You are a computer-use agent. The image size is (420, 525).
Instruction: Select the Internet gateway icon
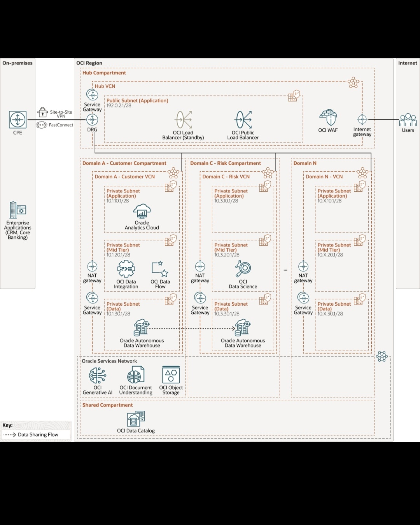362,119
